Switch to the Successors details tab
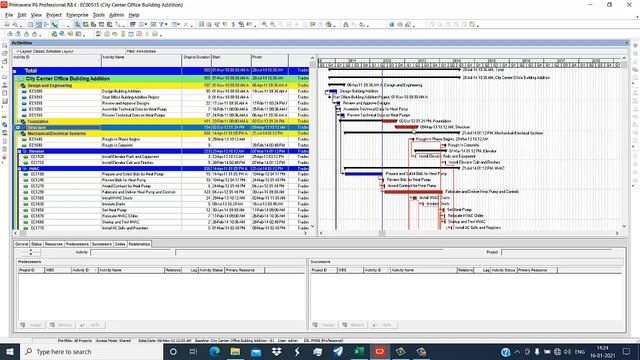 (102, 244)
